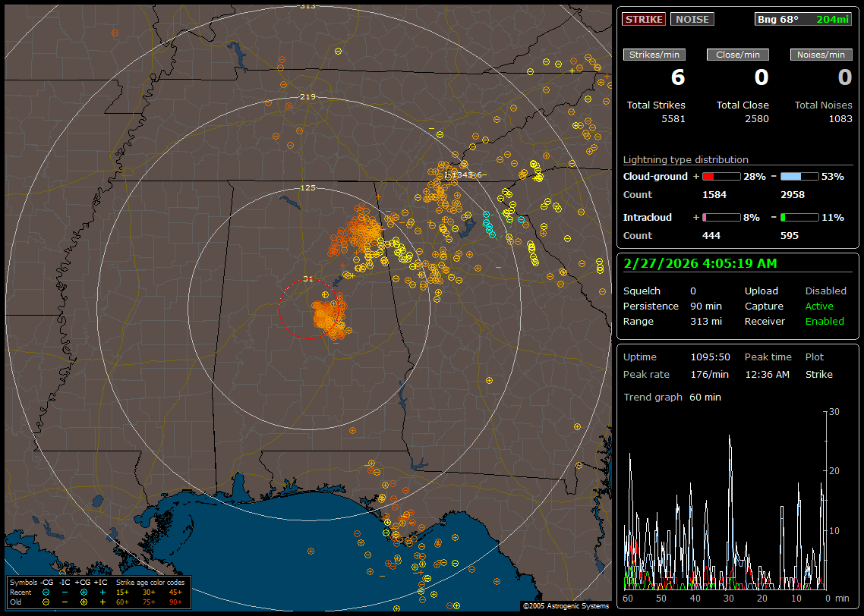Screen dimensions: 864x616
Task: Click the yellow old +CG symbol in legend
Action: point(84,602)
